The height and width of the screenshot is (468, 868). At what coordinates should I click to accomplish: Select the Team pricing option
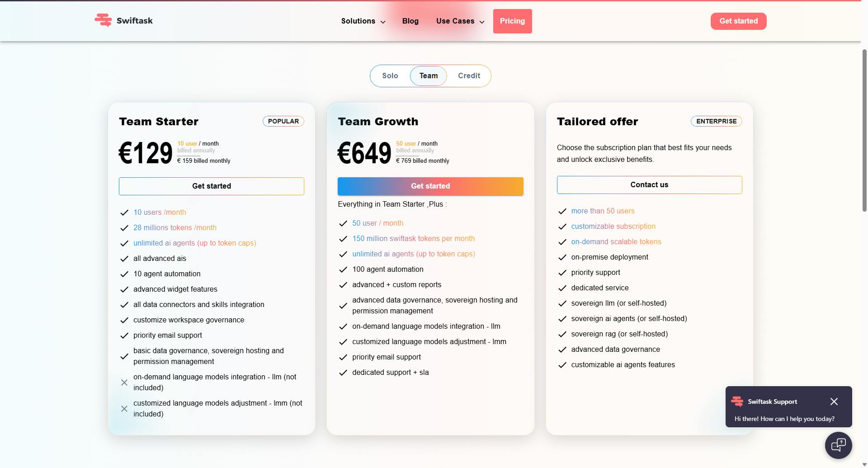click(428, 76)
